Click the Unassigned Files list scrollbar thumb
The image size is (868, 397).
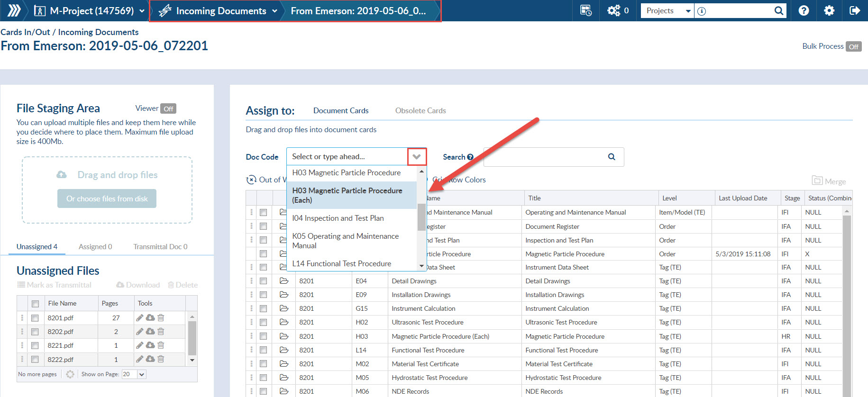(x=192, y=338)
